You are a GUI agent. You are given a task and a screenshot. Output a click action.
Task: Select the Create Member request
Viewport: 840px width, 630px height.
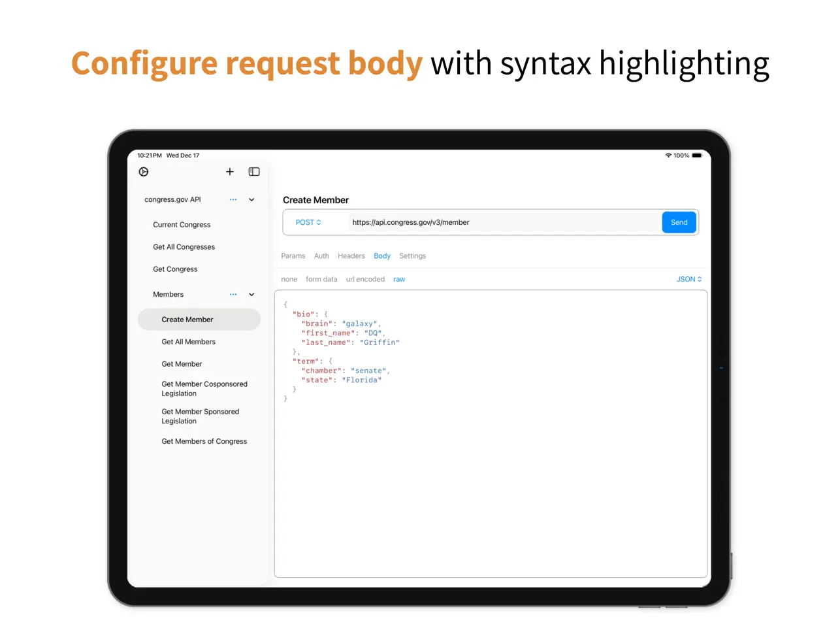199,320
